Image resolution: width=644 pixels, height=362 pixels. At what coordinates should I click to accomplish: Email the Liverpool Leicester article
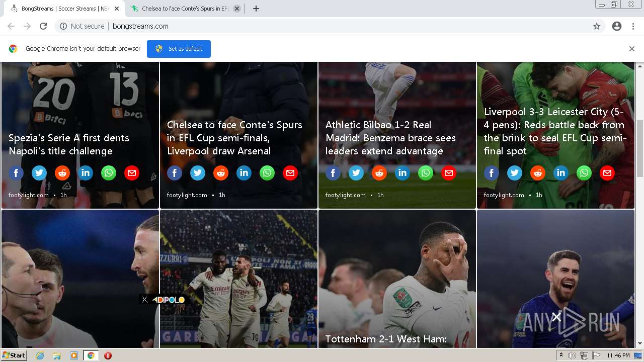click(x=607, y=173)
